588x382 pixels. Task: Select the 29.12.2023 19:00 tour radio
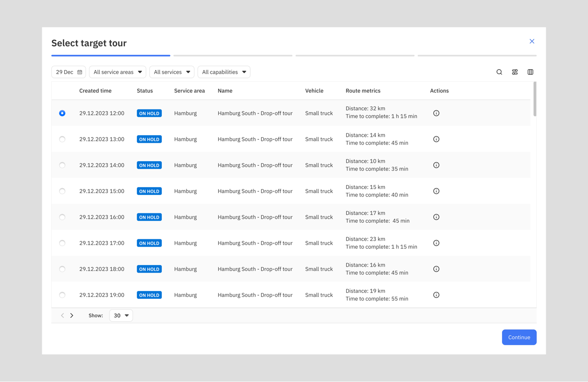[x=62, y=295]
